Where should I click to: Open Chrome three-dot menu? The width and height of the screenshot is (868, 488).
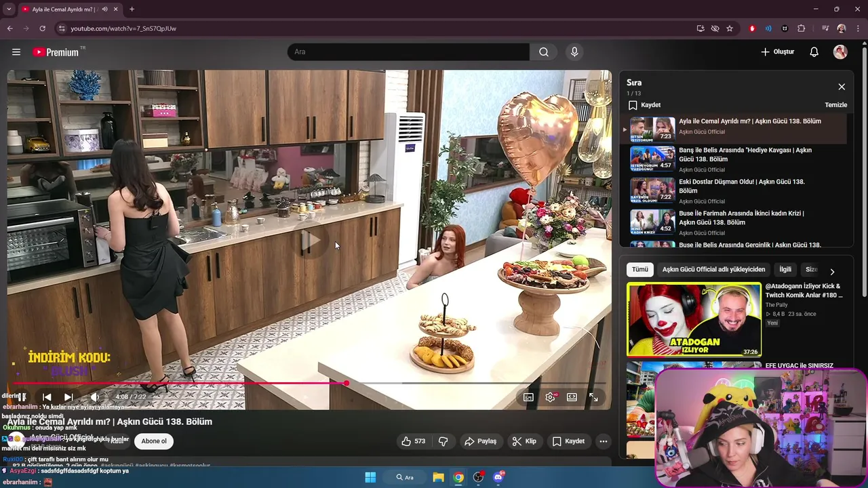pyautogui.click(x=857, y=28)
